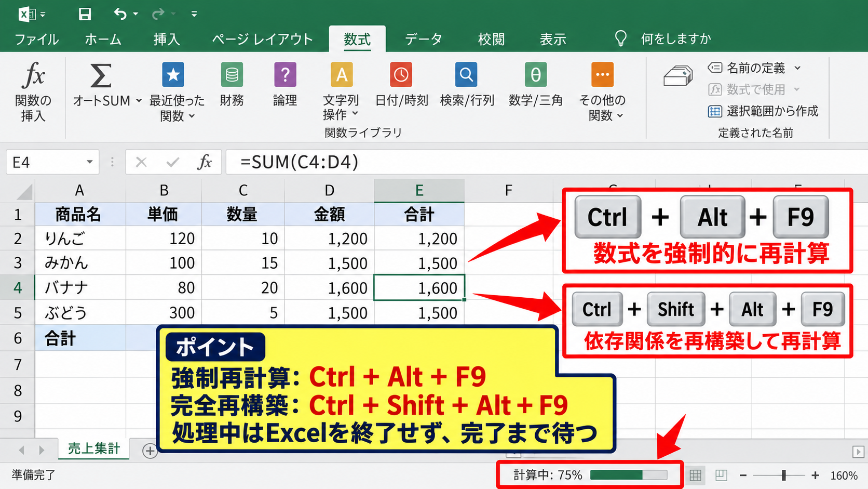The width and height of the screenshot is (868, 489).
Task: Click 選択範囲から作成 button
Action: pos(763,111)
